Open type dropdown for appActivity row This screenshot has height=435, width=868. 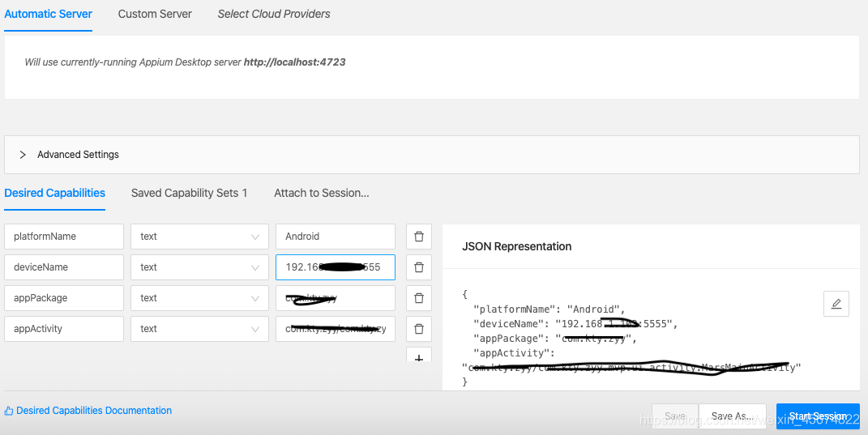(199, 329)
